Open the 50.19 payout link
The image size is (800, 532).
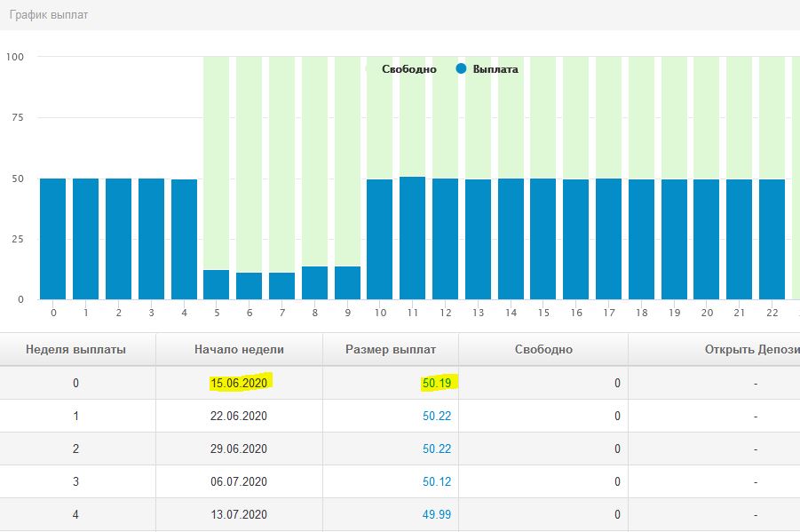tap(436, 383)
